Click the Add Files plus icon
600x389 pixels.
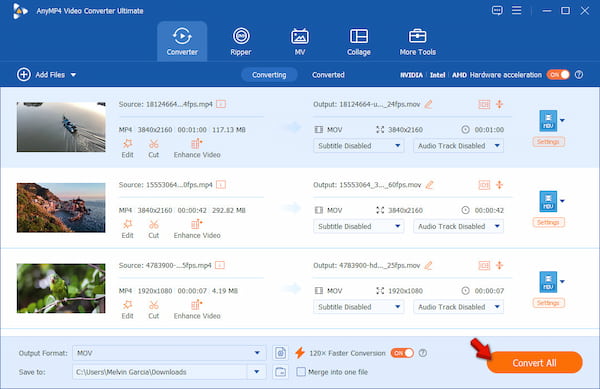(x=24, y=75)
